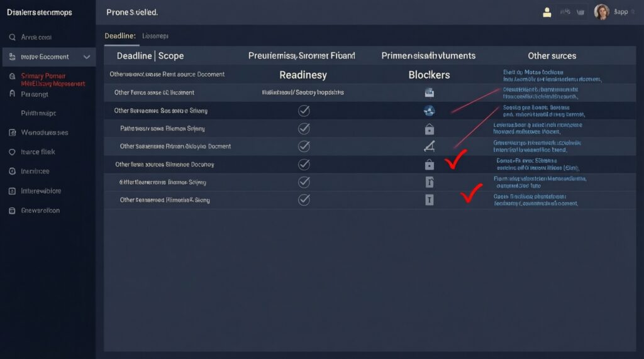Toggle readiness check for 'Pathe' source row
This screenshot has width=644, height=359.
304,128
